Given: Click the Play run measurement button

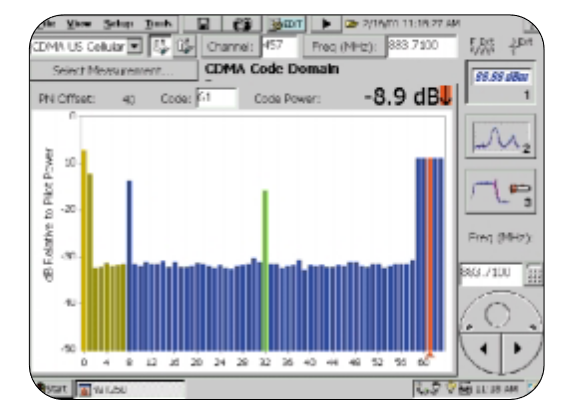Looking at the screenshot, I should pos(326,24).
